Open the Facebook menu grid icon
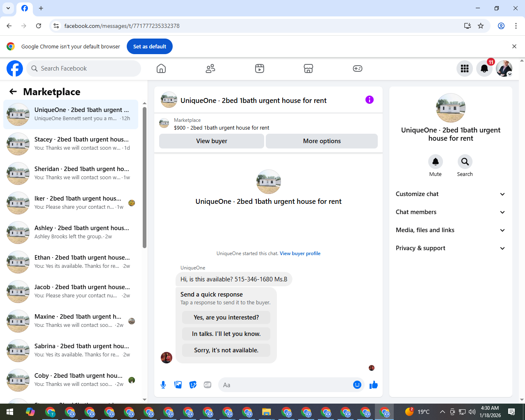525x420 pixels. [x=465, y=68]
